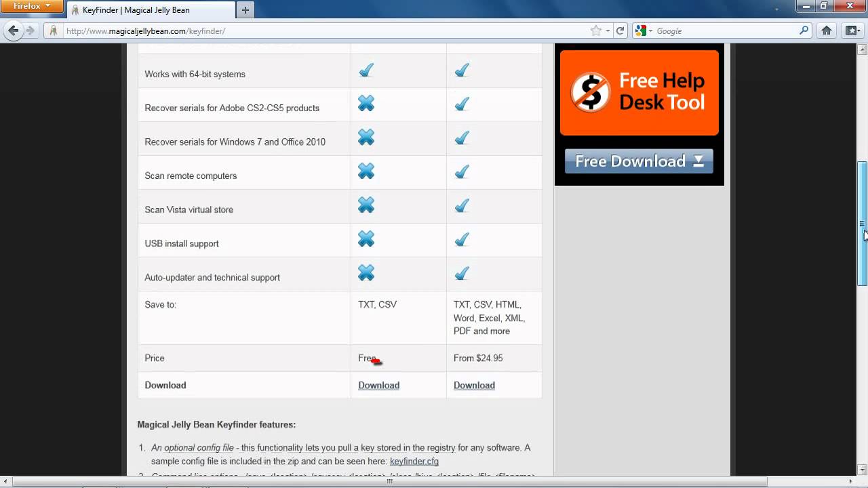
Task: Click the cross icon for USB install support
Action: 366,239
